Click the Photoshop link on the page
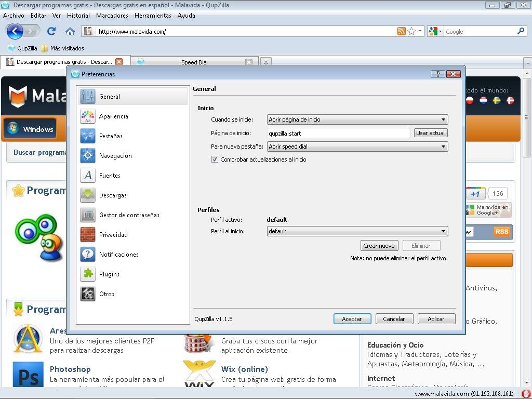532x399 pixels. click(x=70, y=369)
